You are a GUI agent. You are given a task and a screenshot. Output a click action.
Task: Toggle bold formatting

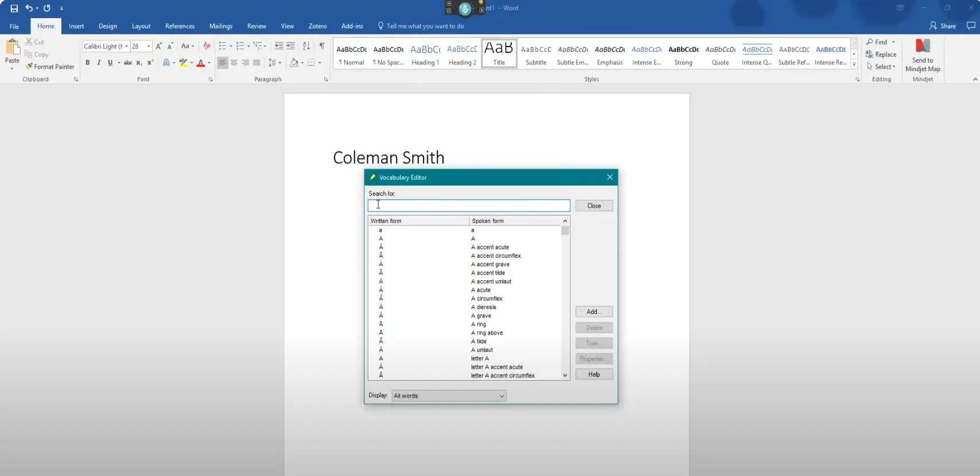pyautogui.click(x=88, y=63)
